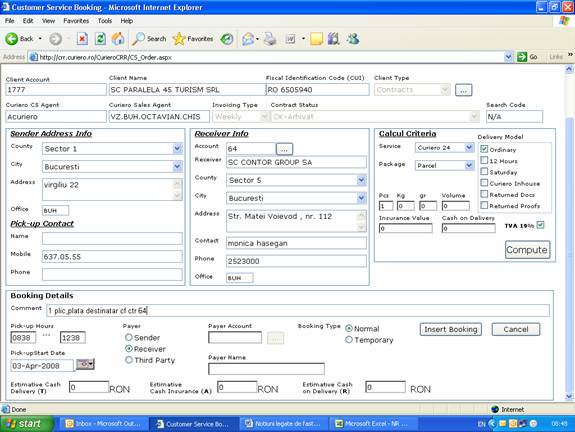The width and height of the screenshot is (575, 432).
Task: Open the Start menu
Action: coord(26,424)
